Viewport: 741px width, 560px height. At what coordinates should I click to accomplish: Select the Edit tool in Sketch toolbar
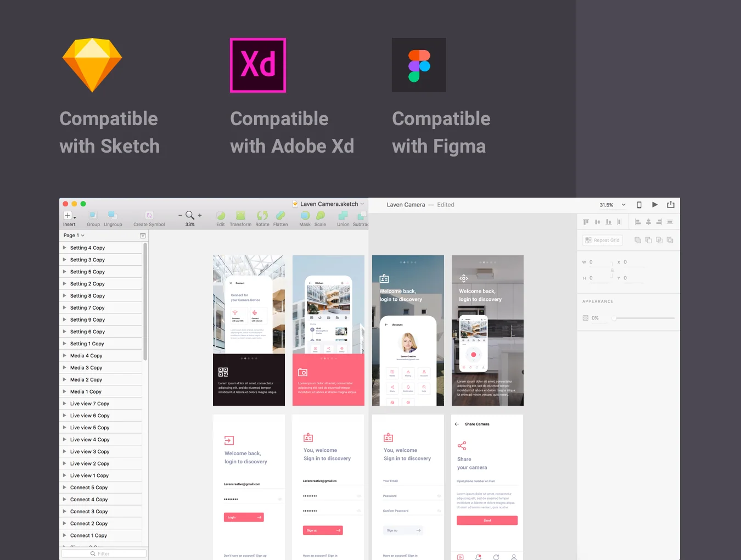tap(221, 215)
